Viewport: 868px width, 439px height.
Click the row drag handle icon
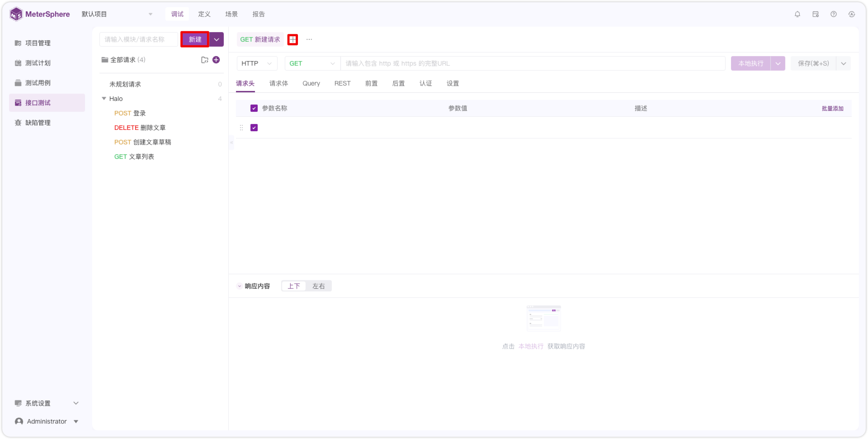tap(241, 128)
